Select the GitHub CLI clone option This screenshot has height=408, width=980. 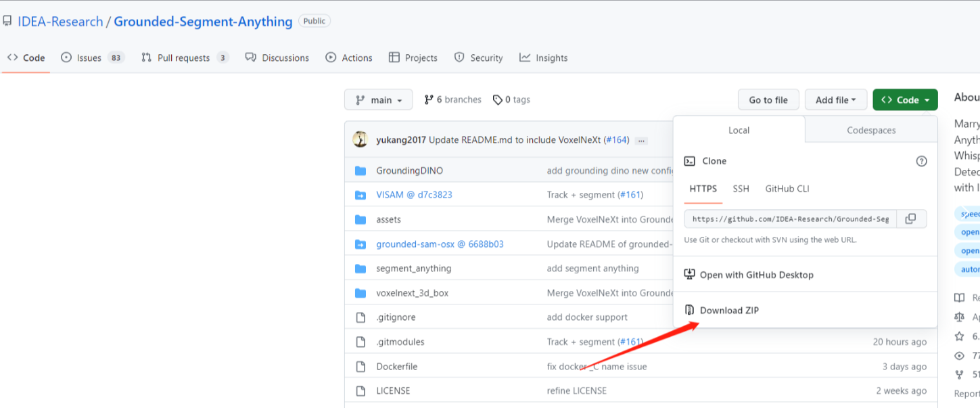coord(787,189)
